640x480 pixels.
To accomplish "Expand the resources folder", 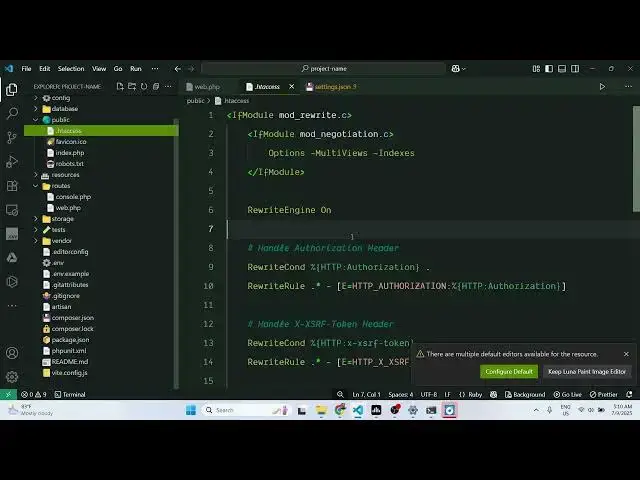I will click(x=36, y=175).
